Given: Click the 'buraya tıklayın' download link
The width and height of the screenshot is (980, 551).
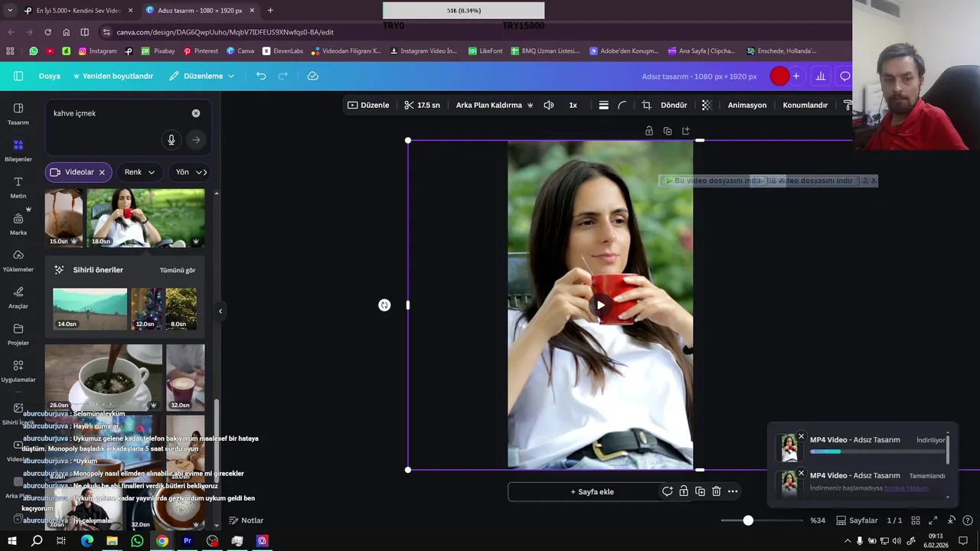Looking at the screenshot, I should click(906, 487).
